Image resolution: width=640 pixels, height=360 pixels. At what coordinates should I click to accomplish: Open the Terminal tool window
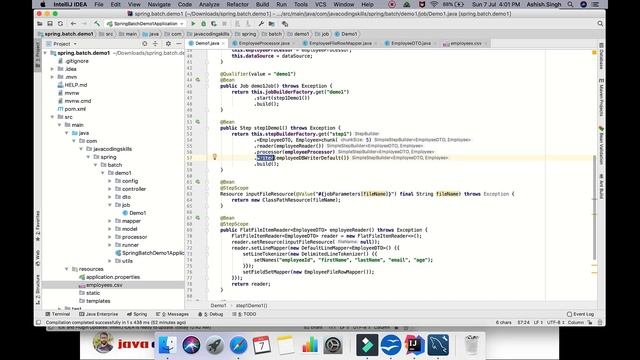pyautogui.click(x=58, y=314)
